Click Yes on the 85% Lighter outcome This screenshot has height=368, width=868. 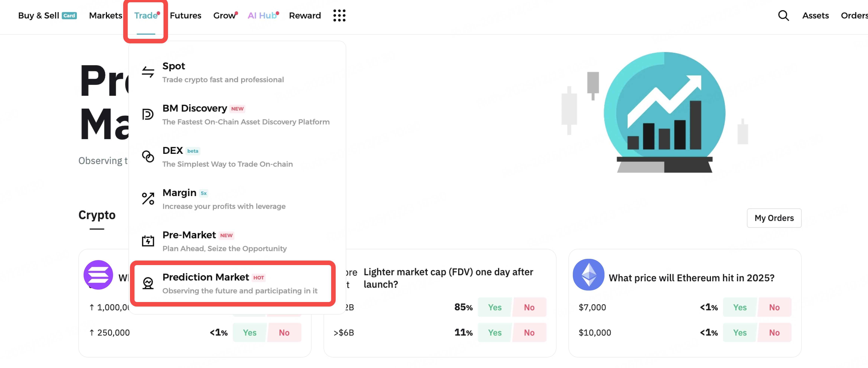[x=495, y=307]
